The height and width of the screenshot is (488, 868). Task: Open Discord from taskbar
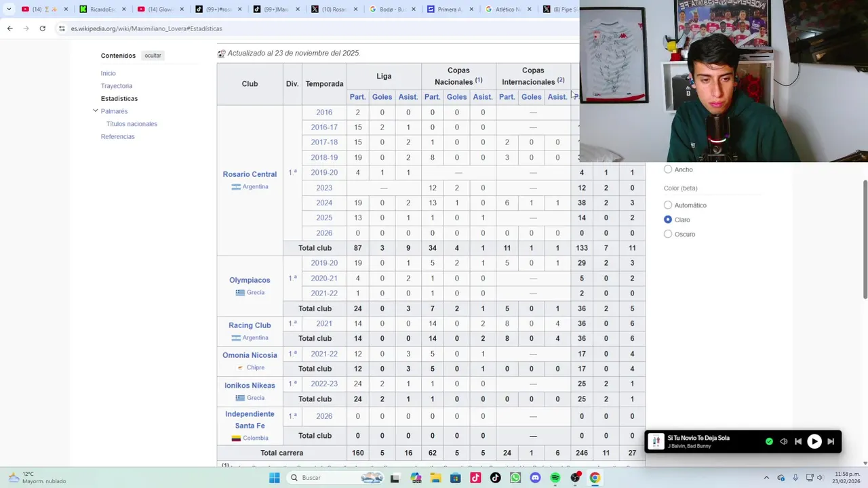point(535,478)
